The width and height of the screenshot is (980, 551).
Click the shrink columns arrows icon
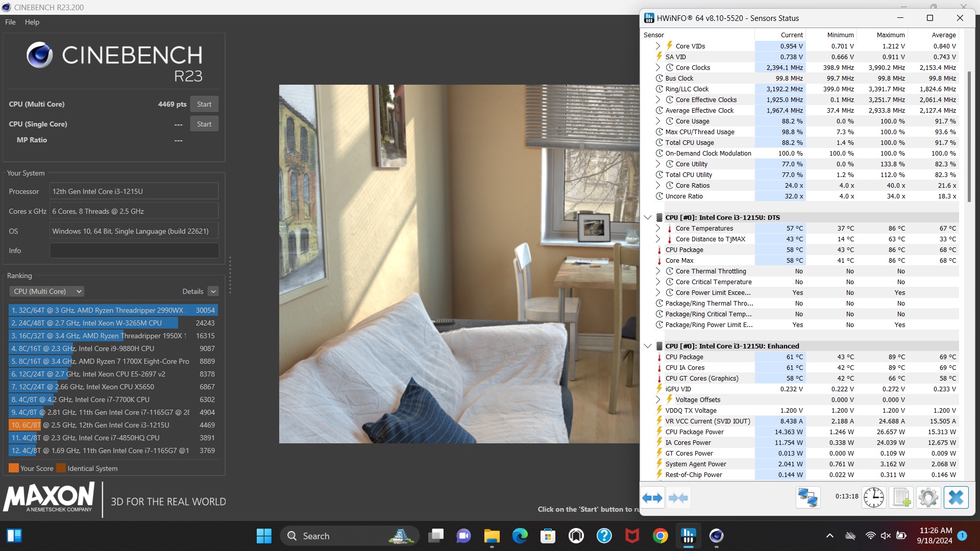pyautogui.click(x=678, y=498)
